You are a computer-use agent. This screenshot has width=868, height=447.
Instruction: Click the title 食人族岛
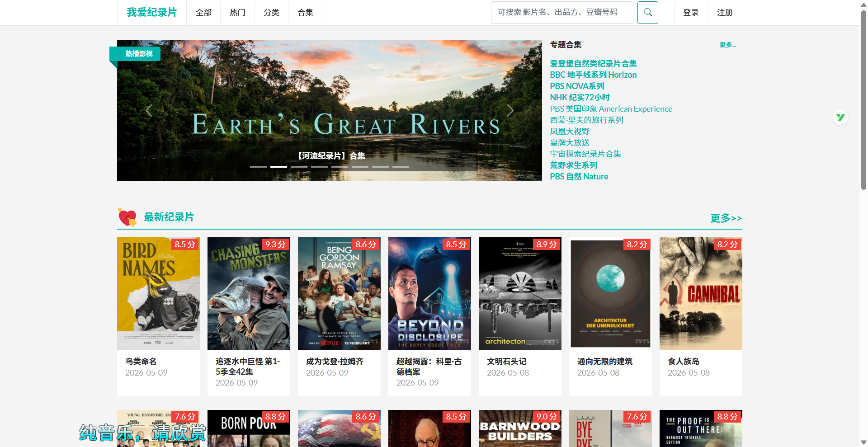coord(684,362)
